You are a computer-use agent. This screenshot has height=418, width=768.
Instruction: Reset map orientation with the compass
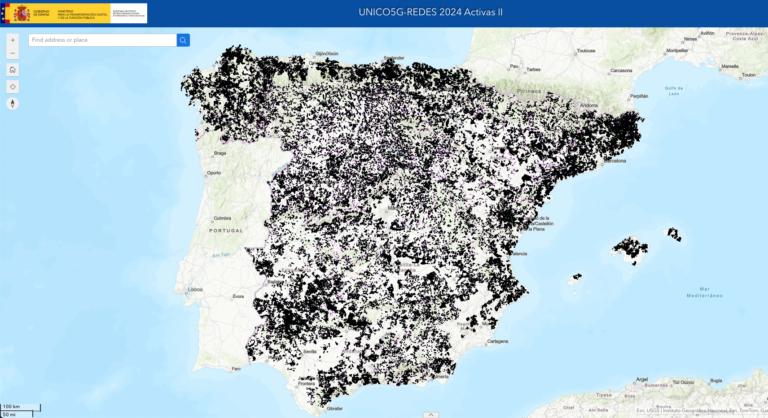[13, 103]
